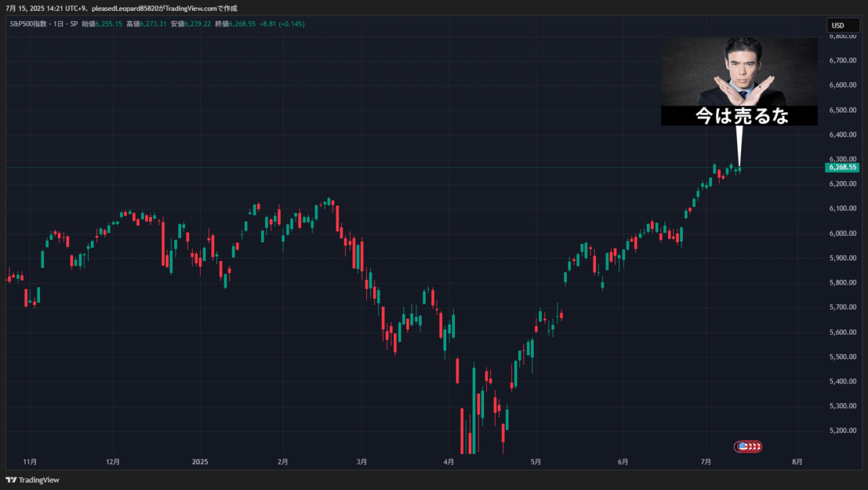Screen dimensions: 868x490
Task: Click the US flag economic event marker
Action: 744,447
